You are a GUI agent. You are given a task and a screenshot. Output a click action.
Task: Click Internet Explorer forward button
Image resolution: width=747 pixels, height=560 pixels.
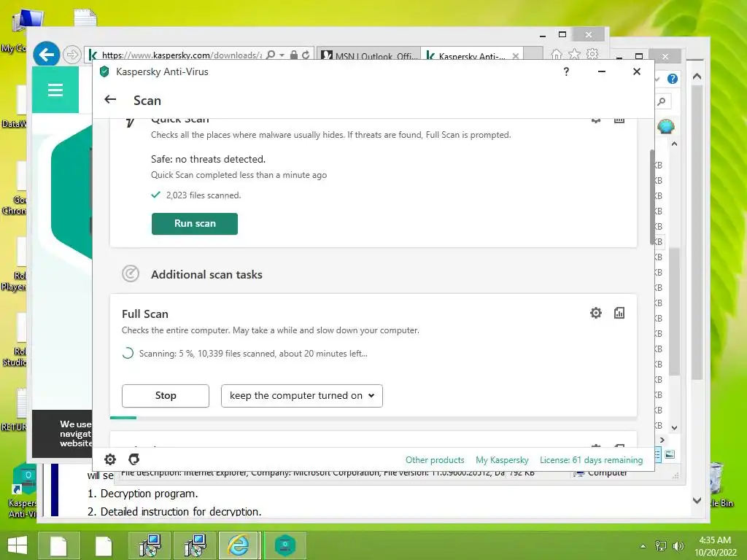[x=72, y=55]
